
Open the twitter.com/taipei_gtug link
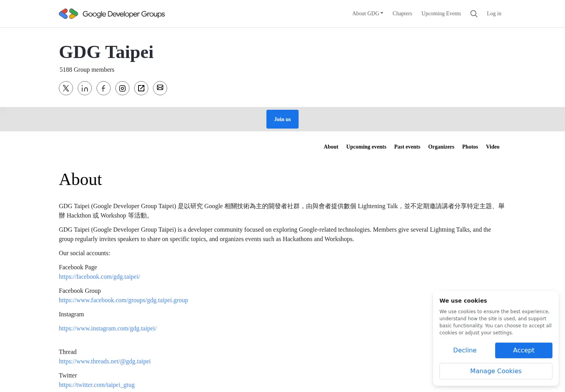(97, 385)
